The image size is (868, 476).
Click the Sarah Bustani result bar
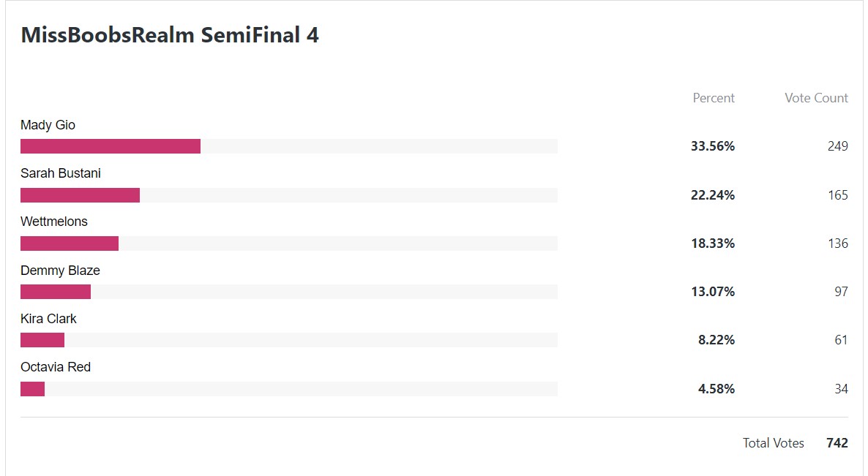click(289, 195)
